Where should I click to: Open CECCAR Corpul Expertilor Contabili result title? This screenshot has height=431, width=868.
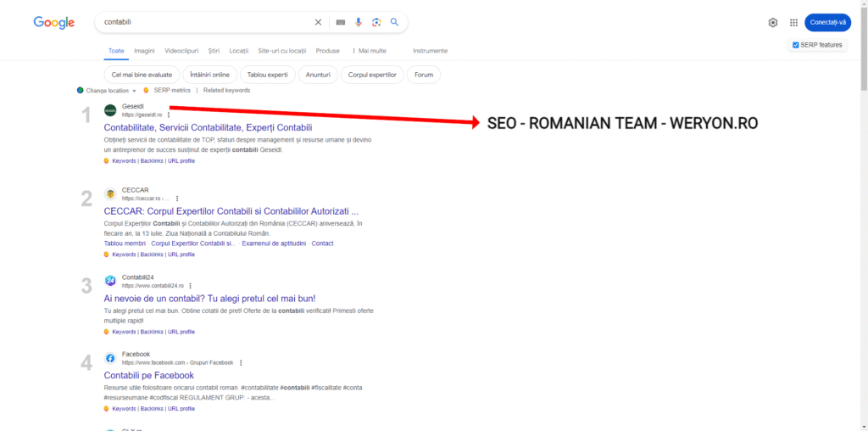(231, 211)
